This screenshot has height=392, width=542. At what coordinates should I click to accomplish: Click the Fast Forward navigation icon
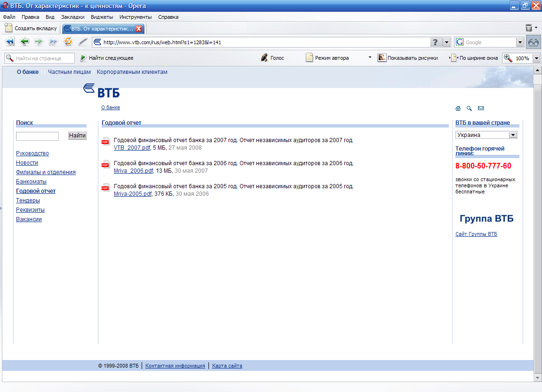[53, 42]
